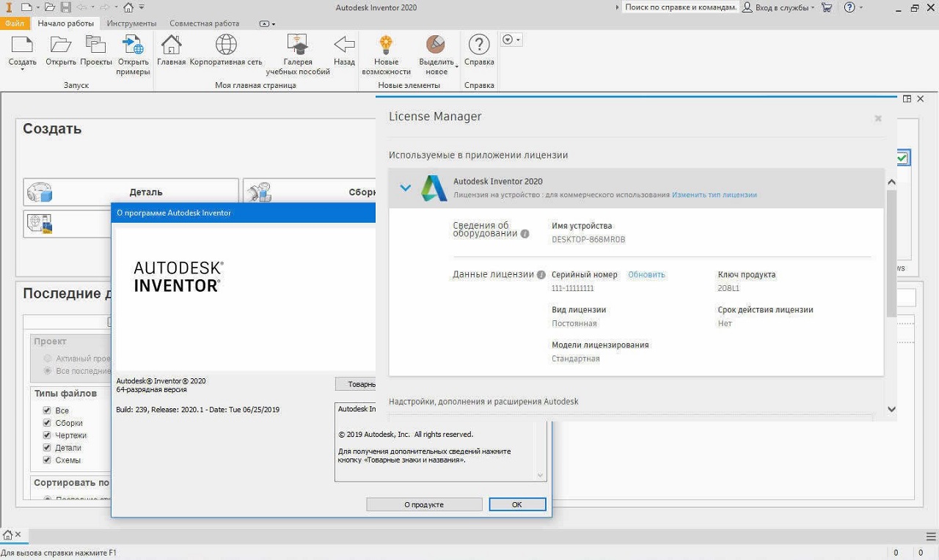Image resolution: width=939 pixels, height=560 pixels.
Task: Click the Открыть (Open) folder icon
Action: [x=60, y=45]
